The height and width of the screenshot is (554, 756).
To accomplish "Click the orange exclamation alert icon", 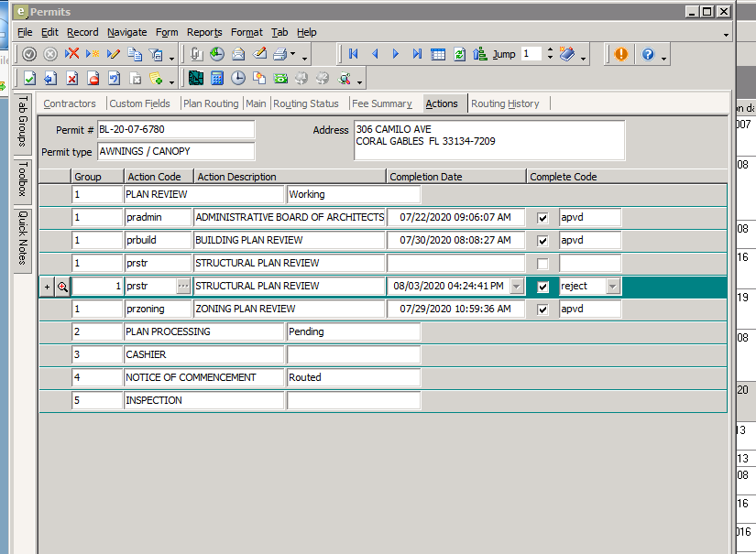I will coord(620,54).
